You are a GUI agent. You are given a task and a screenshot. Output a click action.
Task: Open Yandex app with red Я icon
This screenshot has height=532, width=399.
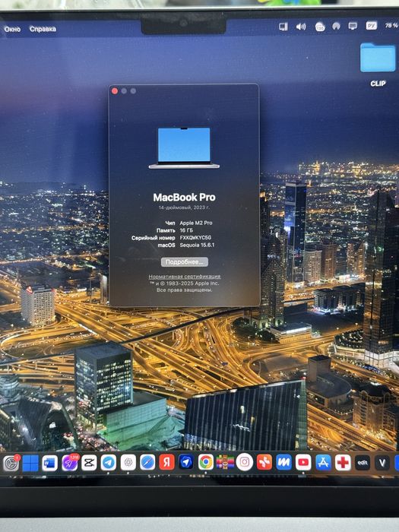167,462
